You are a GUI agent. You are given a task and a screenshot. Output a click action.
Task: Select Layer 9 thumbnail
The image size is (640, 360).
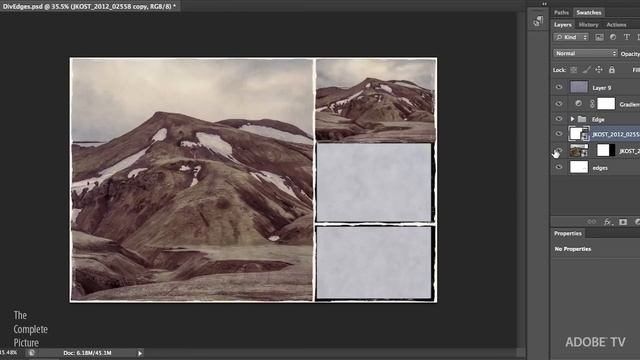click(579, 87)
